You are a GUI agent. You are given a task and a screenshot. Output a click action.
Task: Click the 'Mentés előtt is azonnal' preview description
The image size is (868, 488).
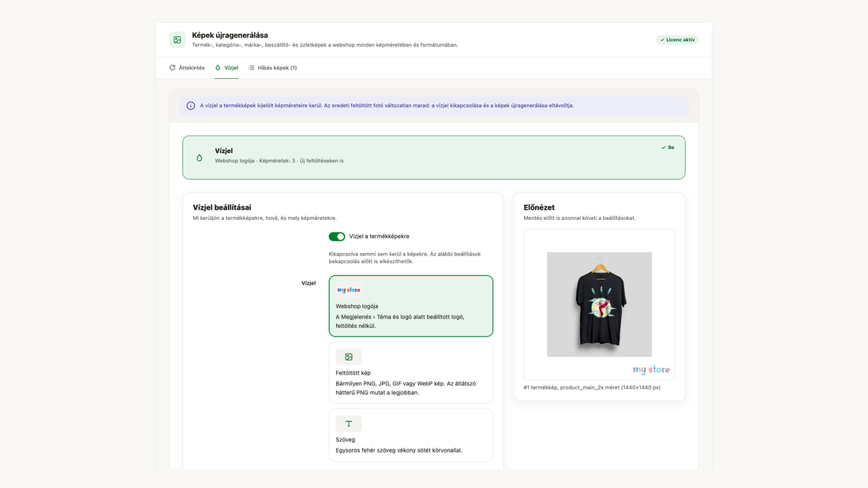(580, 218)
